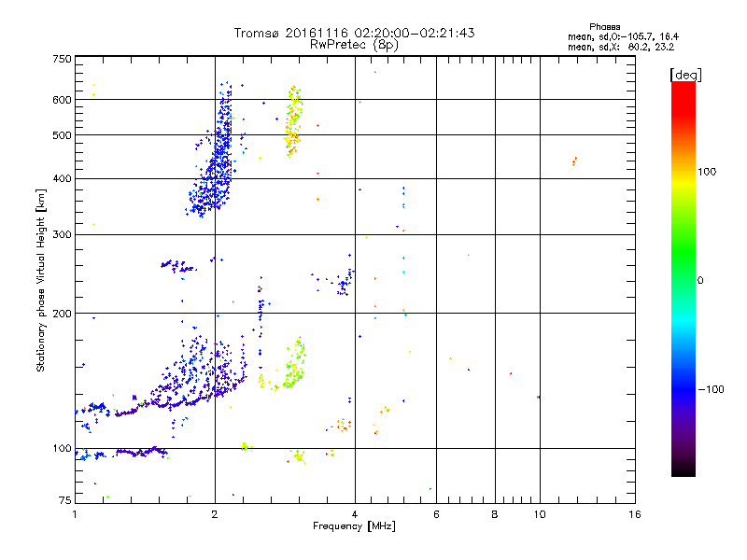Click the x-axis label '6'
The height and width of the screenshot is (560, 747).
(x=436, y=514)
